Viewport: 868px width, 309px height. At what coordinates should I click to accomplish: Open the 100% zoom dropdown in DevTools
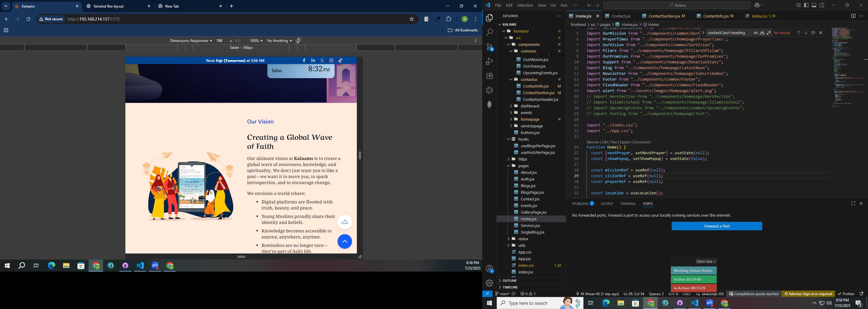256,40
